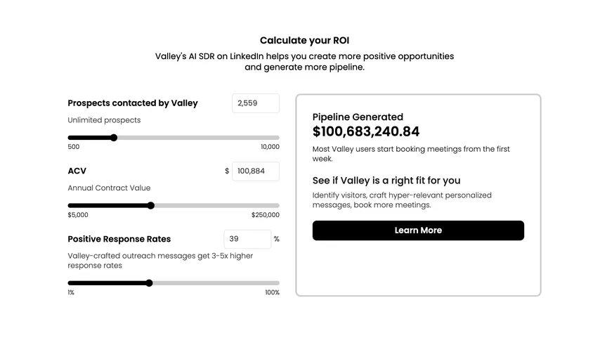The height and width of the screenshot is (364, 607).
Task: Select the Positive Response Rates percentage field
Action: click(x=247, y=239)
